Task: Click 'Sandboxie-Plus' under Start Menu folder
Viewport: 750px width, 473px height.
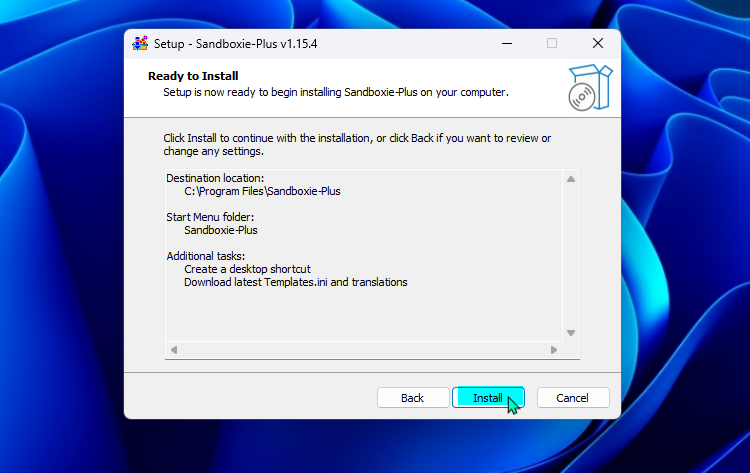Action: (221, 230)
